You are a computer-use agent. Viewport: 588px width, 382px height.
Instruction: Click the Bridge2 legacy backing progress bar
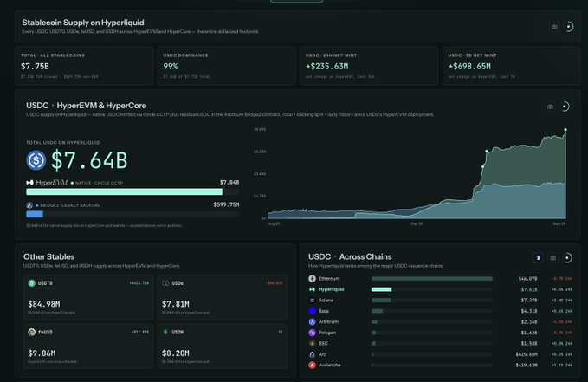coord(132,214)
